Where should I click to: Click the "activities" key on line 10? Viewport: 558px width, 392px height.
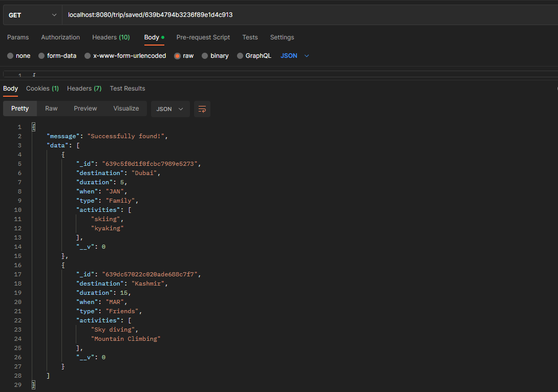(x=98, y=210)
